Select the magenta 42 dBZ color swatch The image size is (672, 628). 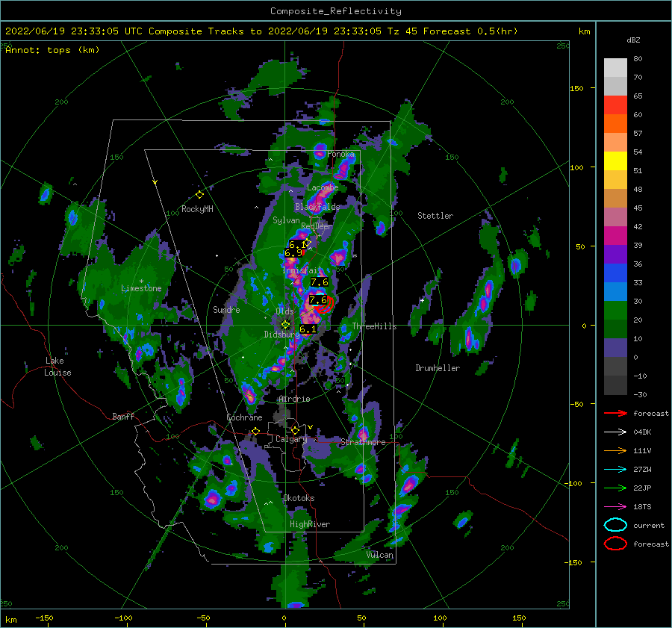[615, 235]
